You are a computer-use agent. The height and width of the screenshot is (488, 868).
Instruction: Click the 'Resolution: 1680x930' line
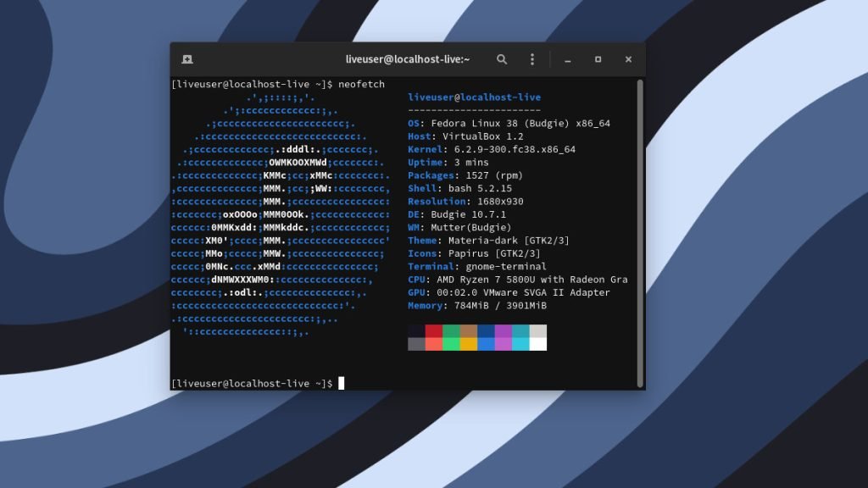coord(465,202)
